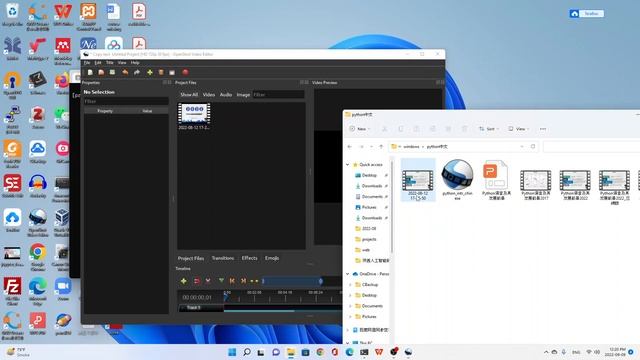This screenshot has width=640, height=360.
Task: Toggle Audio filter in Project Files
Action: pyautogui.click(x=226, y=95)
